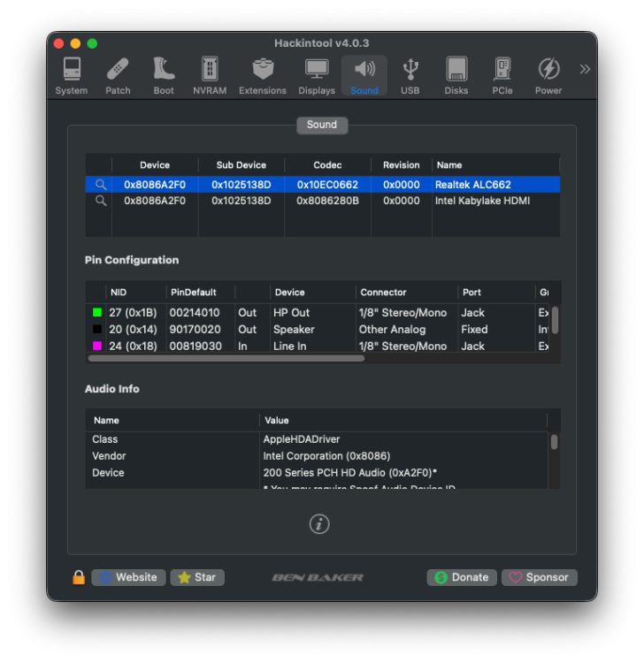
Task: Select PinDefault value 00214010
Action: click(x=195, y=312)
